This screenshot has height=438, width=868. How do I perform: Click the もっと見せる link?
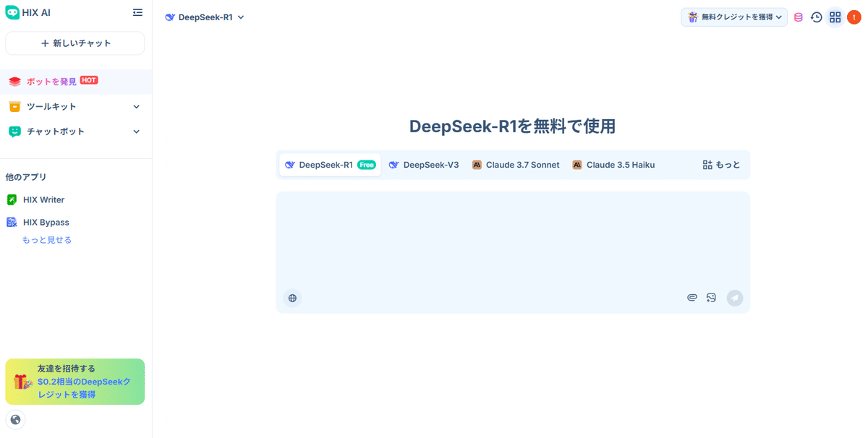pyautogui.click(x=46, y=239)
